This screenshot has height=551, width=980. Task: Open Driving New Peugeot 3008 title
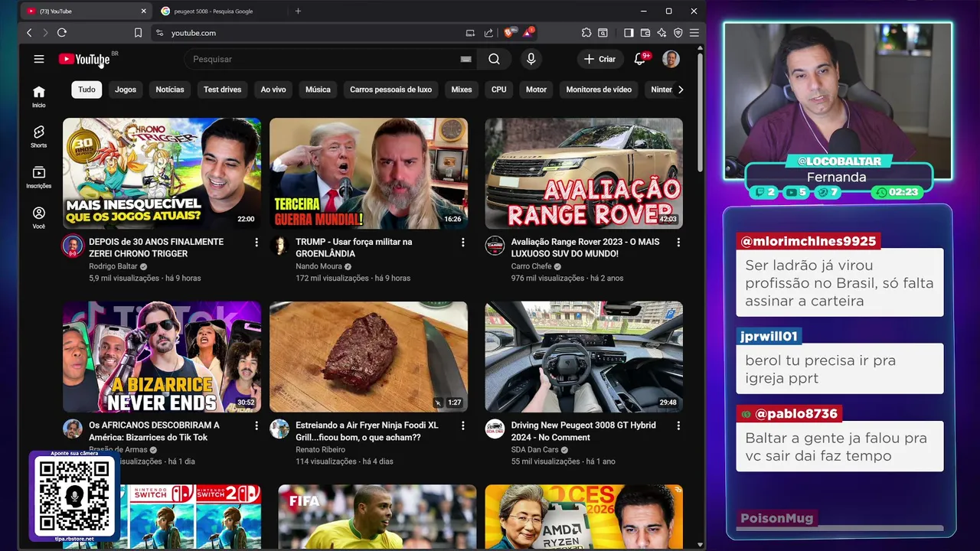click(x=583, y=431)
